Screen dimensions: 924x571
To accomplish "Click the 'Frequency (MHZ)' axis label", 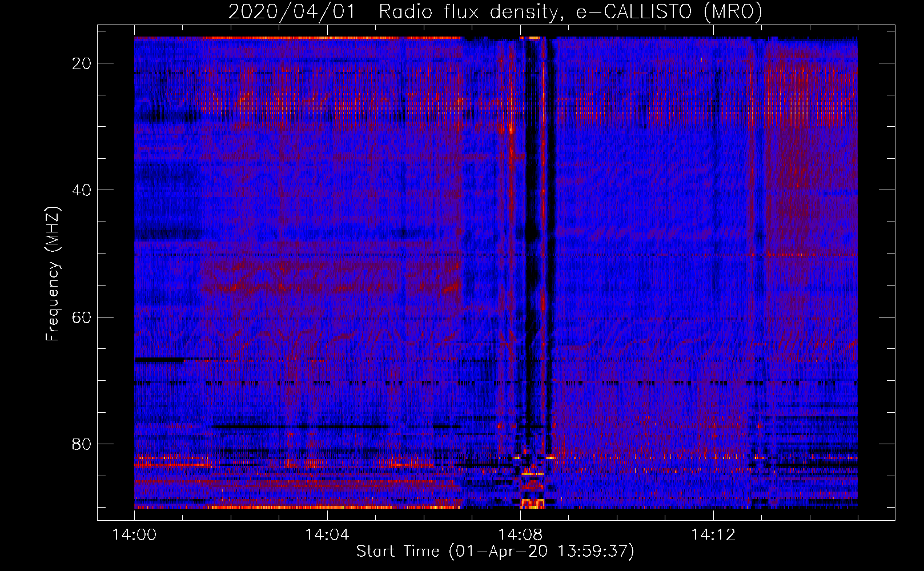I will 53,274.
